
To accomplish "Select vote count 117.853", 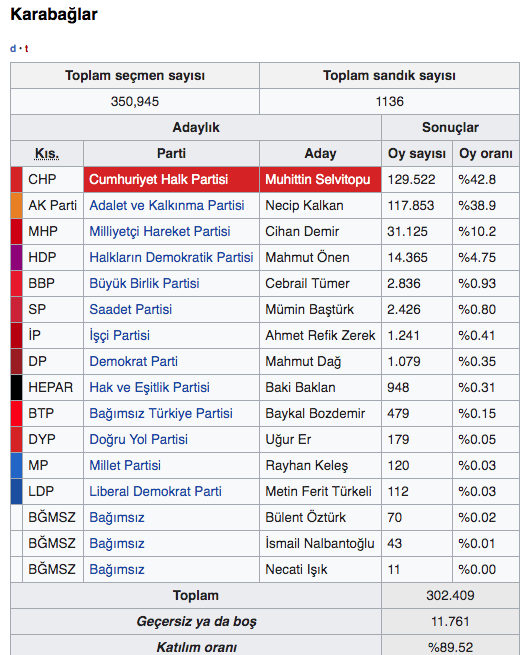I will [x=411, y=206].
